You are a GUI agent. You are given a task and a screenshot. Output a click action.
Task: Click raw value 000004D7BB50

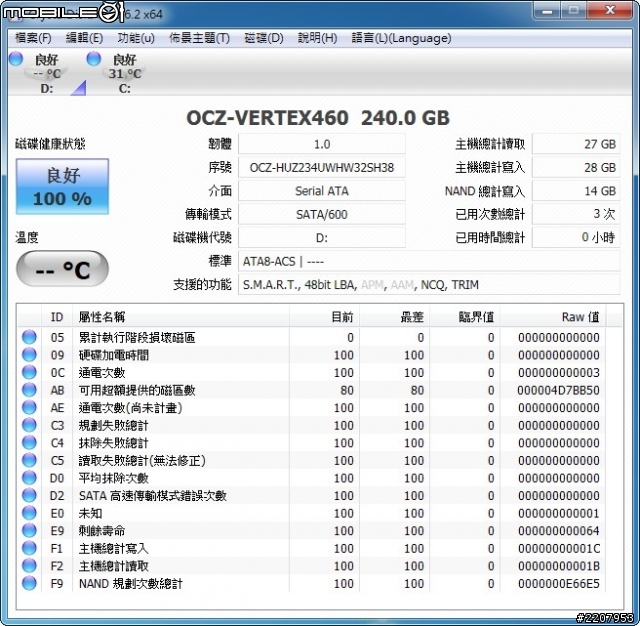(x=558, y=390)
